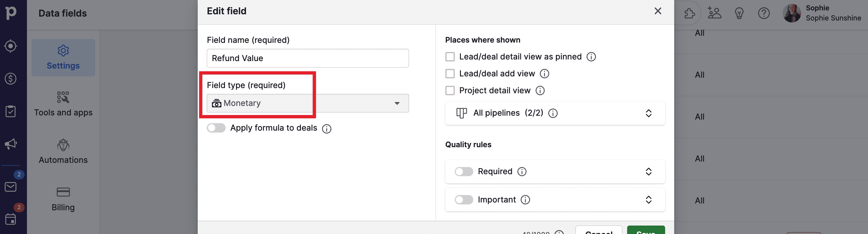
Task: Open the Monetary field type dropdown
Action: pos(307,103)
